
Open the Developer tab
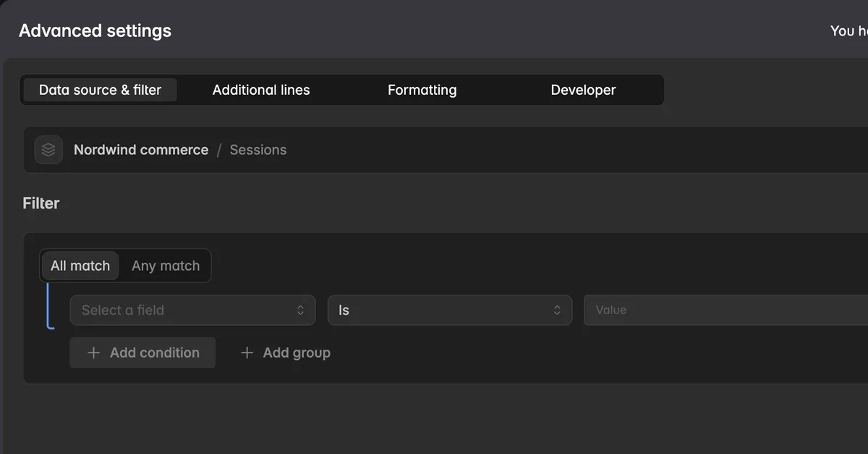(x=584, y=90)
